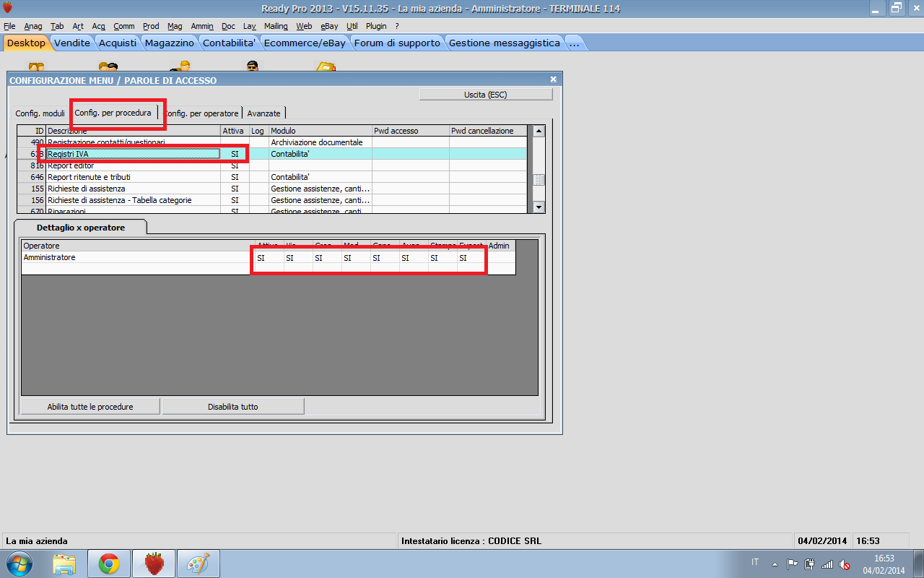This screenshot has height=578, width=924.
Task: Click the Pwd cancellazione column header
Action: coord(488,131)
